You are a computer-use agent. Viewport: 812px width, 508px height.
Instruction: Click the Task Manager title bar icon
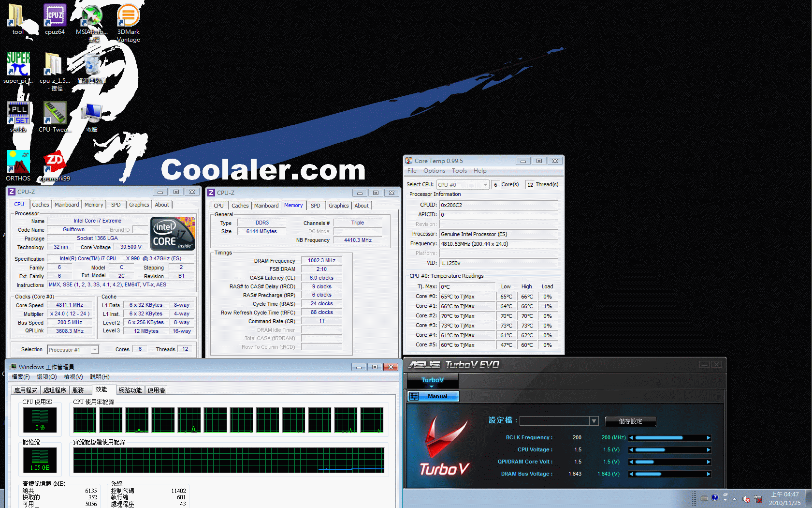tap(13, 367)
